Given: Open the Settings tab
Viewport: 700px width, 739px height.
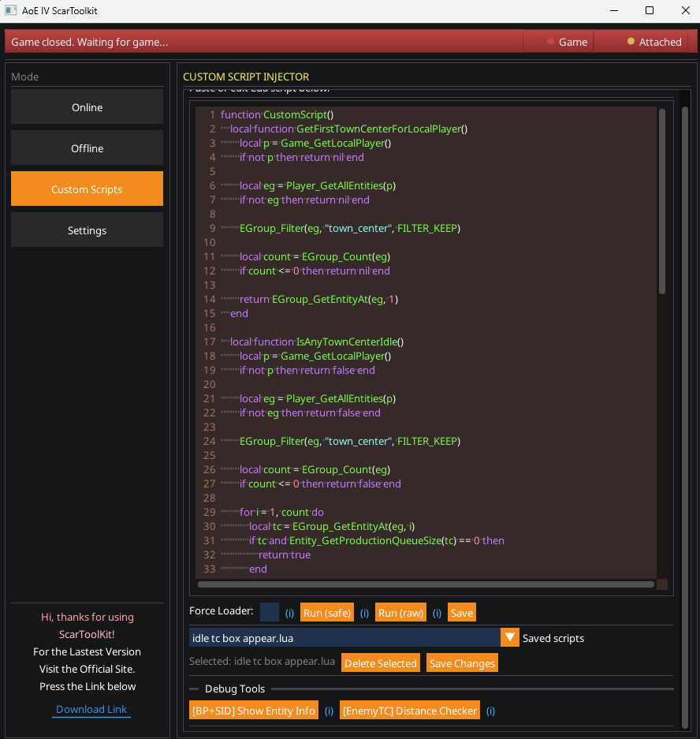Looking at the screenshot, I should coord(87,230).
